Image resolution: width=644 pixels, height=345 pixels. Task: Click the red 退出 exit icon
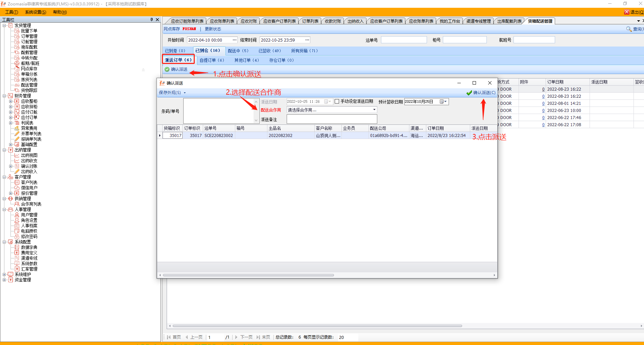[x=626, y=12]
